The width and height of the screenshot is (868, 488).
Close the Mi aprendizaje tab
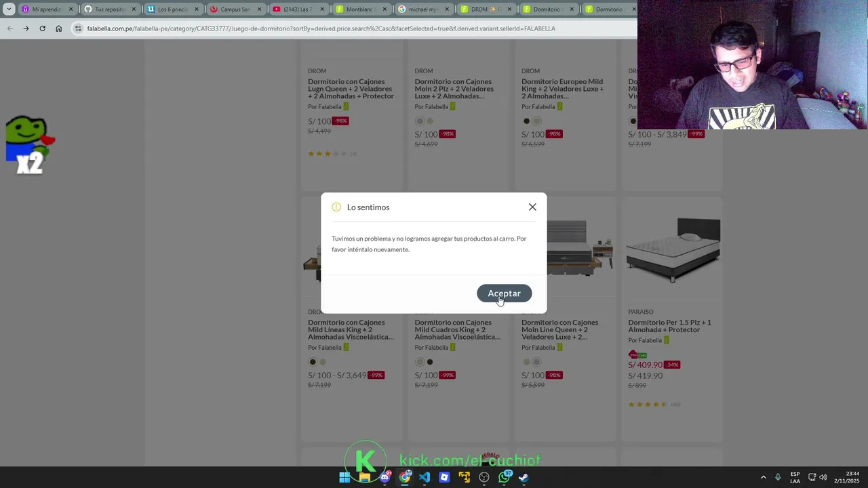[x=71, y=9]
